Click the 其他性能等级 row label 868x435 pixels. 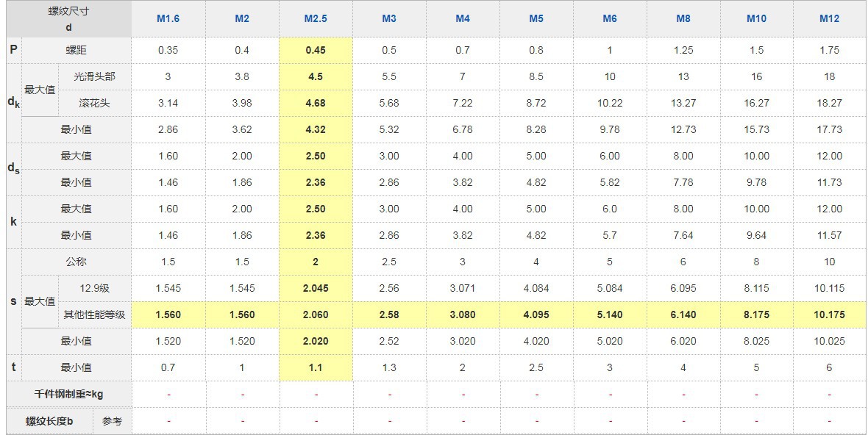click(95, 314)
